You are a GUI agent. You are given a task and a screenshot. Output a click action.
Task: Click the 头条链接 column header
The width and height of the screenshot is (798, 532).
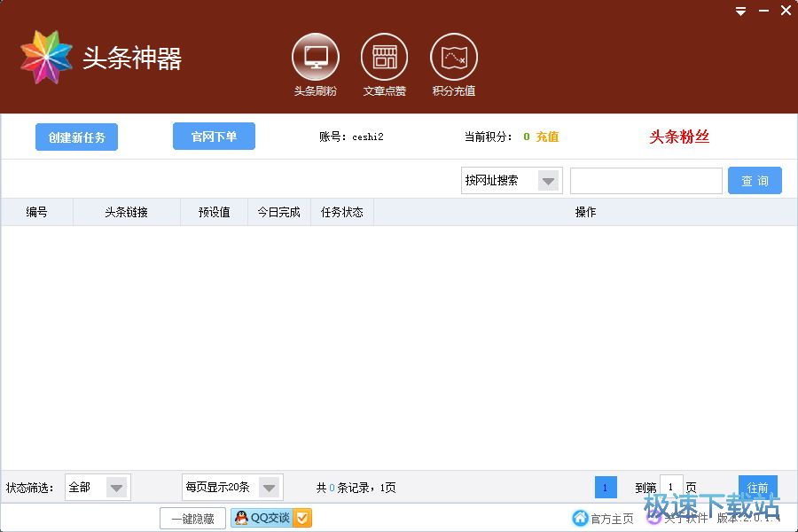pos(126,212)
